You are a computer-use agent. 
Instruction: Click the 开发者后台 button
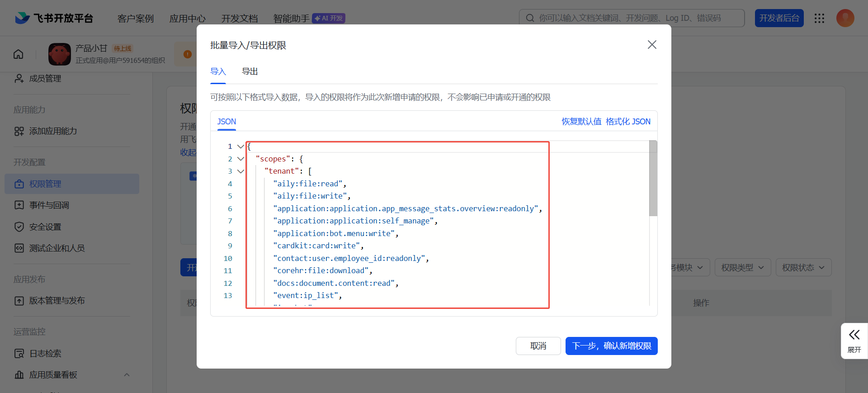(x=779, y=18)
